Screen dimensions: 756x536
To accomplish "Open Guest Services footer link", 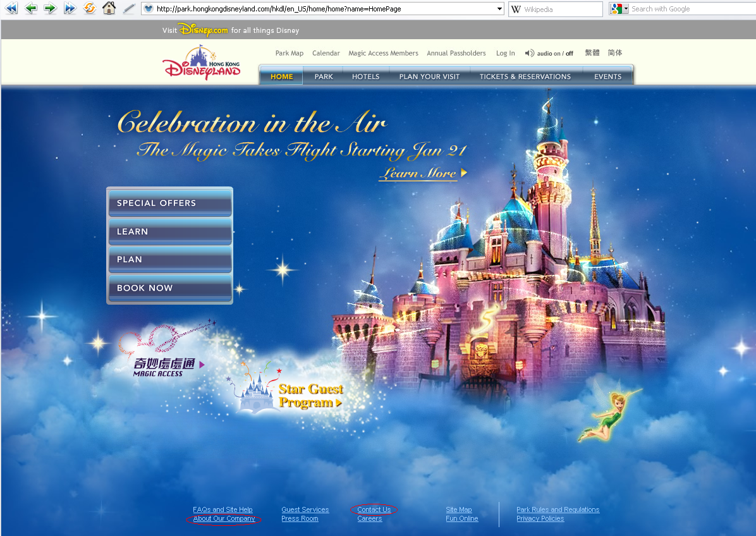I will coord(305,509).
